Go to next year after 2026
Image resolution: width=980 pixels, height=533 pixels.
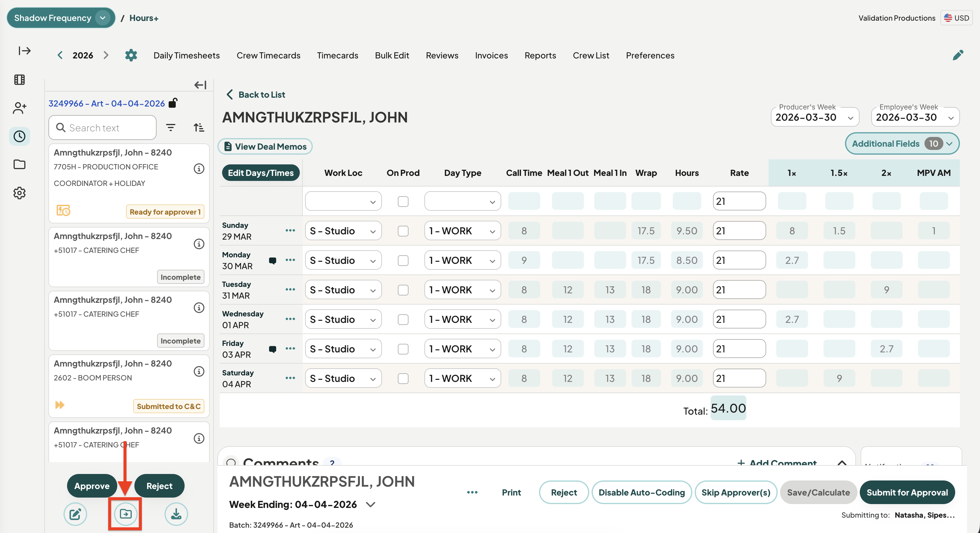coord(106,55)
